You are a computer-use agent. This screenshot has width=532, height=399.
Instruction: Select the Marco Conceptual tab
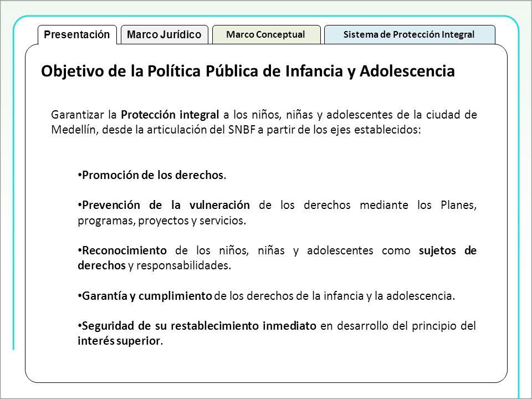click(x=266, y=34)
